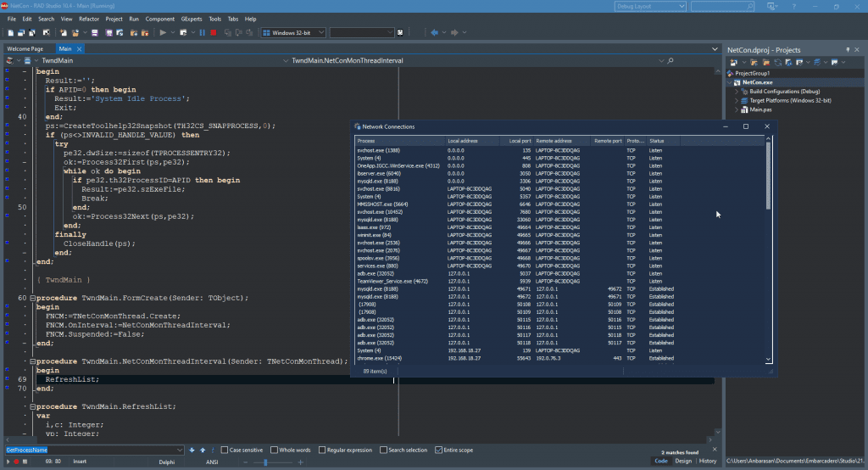This screenshot has height=470, width=868.
Task: Open the File menu
Action: click(12, 19)
